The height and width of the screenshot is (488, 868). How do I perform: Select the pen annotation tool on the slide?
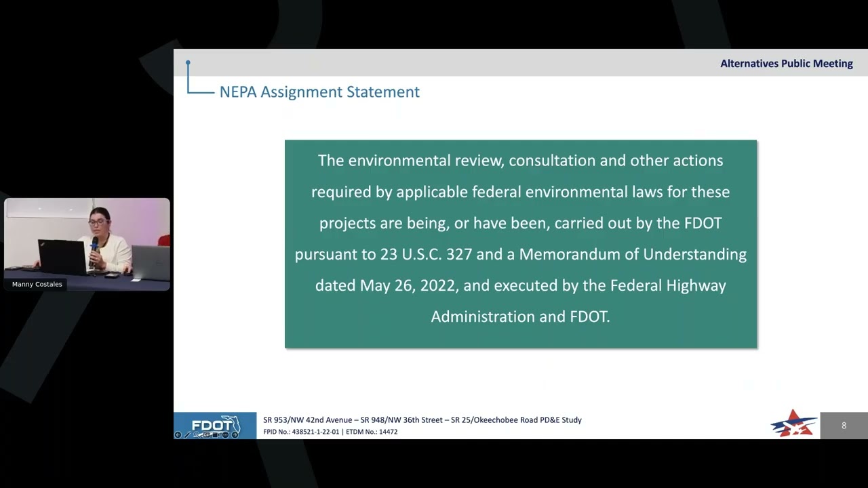187,434
